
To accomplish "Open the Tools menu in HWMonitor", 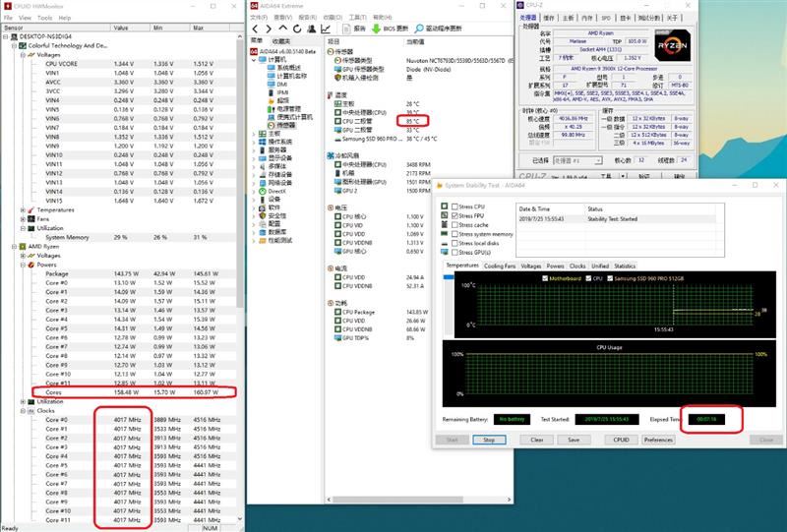I will coord(44,18).
